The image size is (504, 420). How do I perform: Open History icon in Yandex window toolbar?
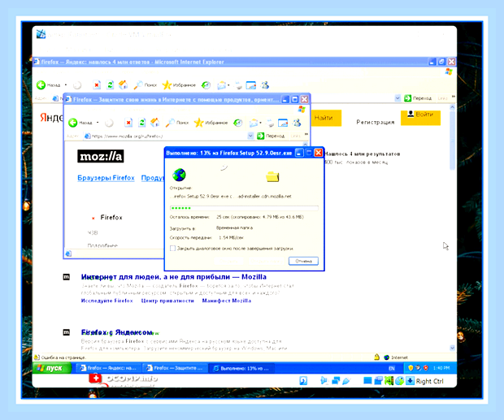pos(206,85)
